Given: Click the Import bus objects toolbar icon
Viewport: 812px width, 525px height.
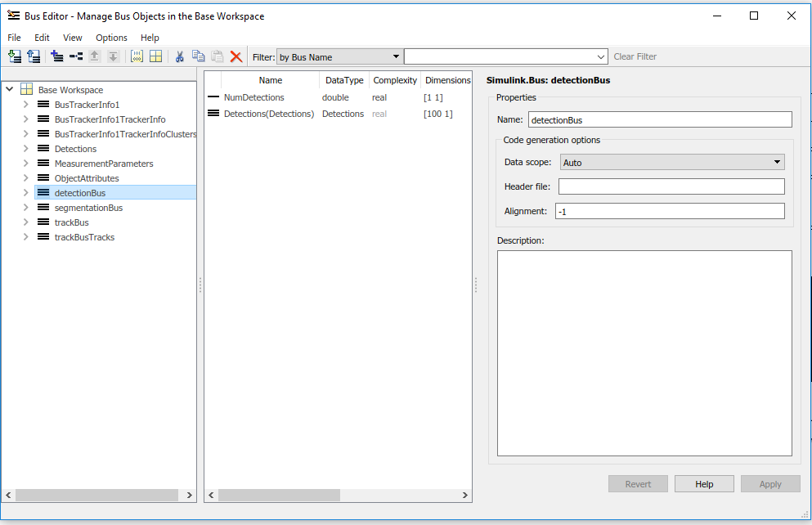Looking at the screenshot, I should (15, 56).
